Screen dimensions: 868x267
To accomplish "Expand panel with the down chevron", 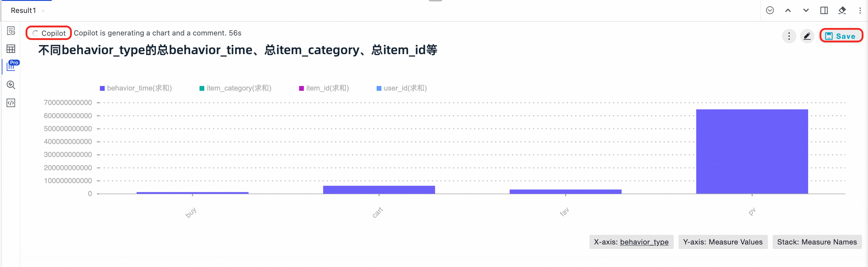I will point(806,11).
